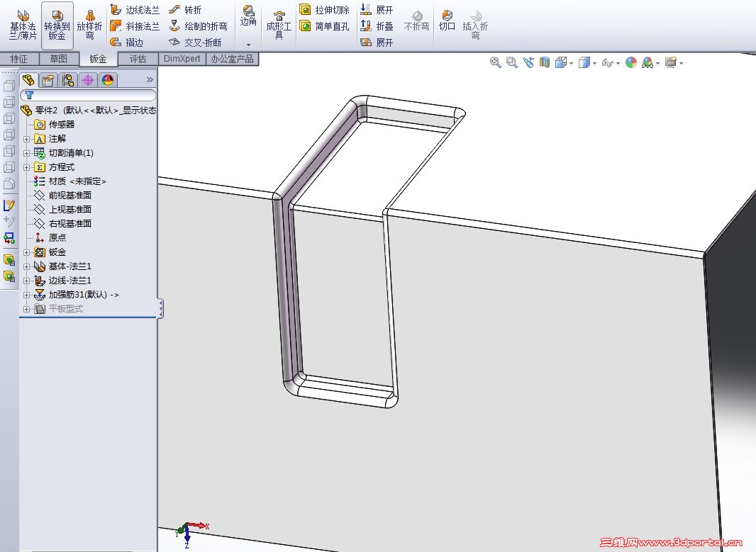Click the feature tree filter field

click(x=88, y=96)
